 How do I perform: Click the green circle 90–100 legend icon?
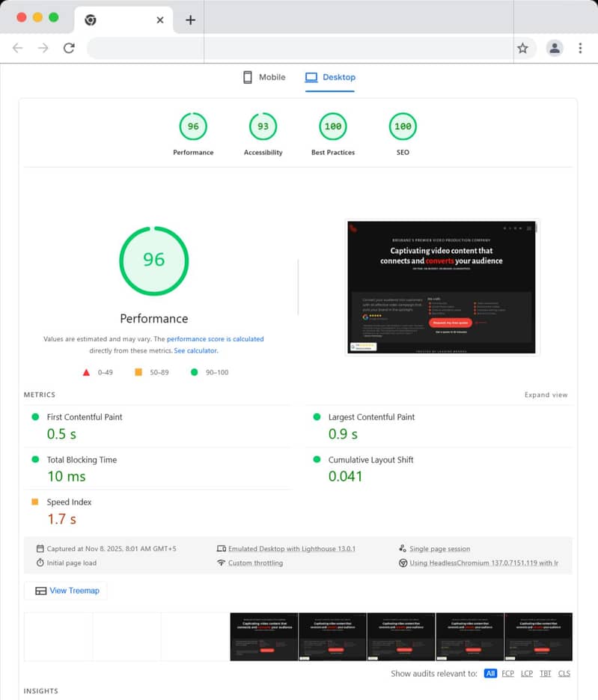(194, 372)
